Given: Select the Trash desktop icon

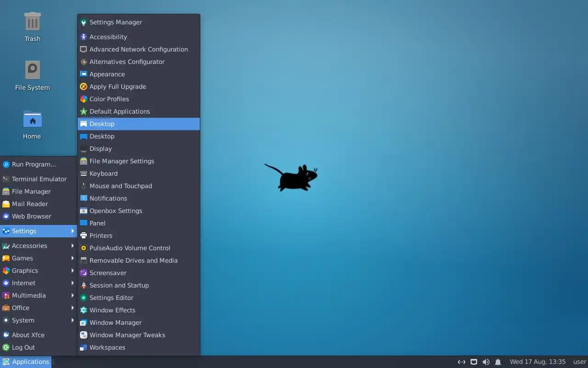Looking at the screenshot, I should pos(32,27).
